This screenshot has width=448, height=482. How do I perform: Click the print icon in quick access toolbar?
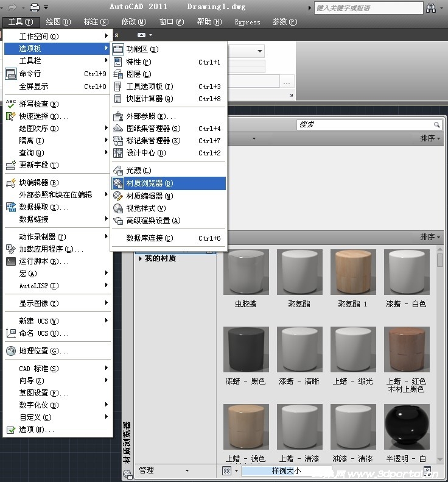34,7
